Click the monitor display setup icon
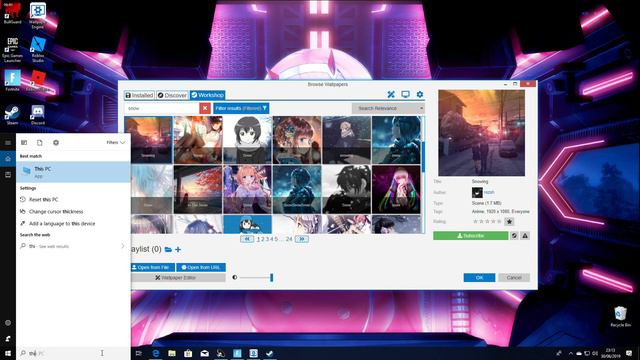This screenshot has height=360, width=640. pyautogui.click(x=405, y=94)
